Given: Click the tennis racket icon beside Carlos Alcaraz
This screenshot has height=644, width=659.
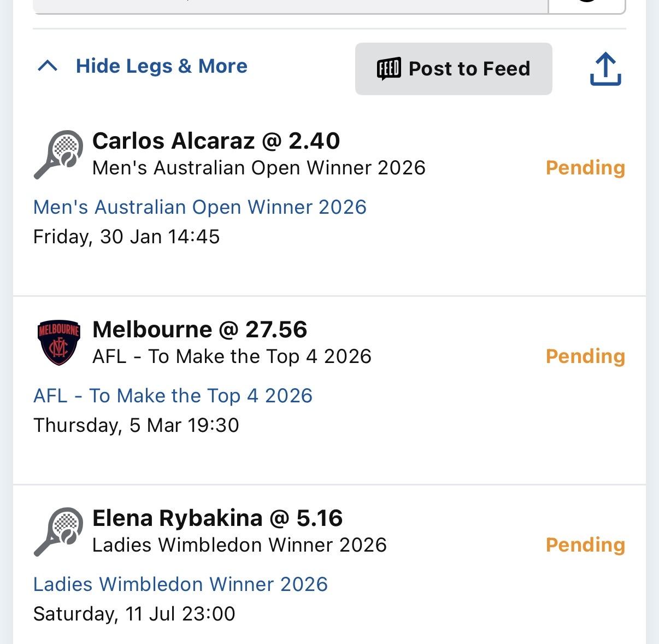Looking at the screenshot, I should point(58,154).
